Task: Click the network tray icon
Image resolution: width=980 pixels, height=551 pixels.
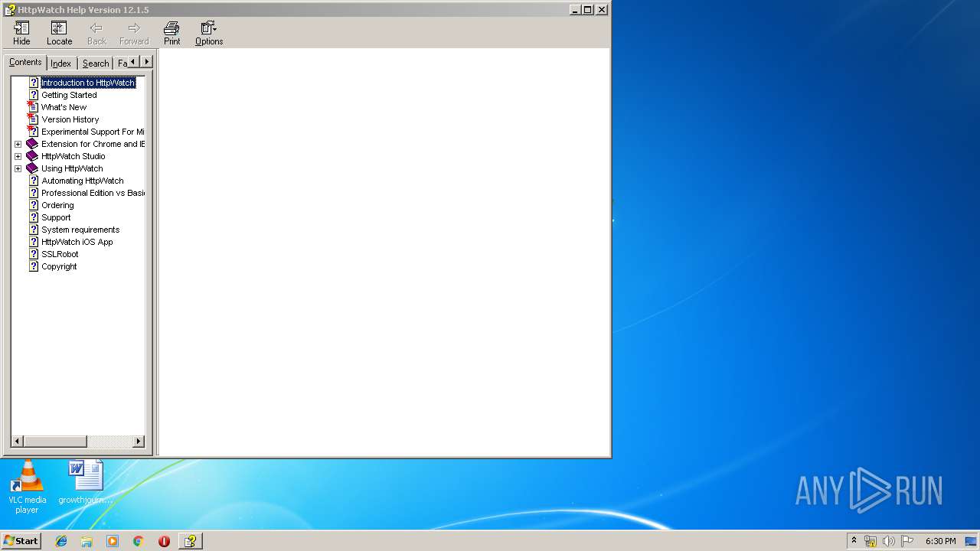Action: tap(871, 541)
